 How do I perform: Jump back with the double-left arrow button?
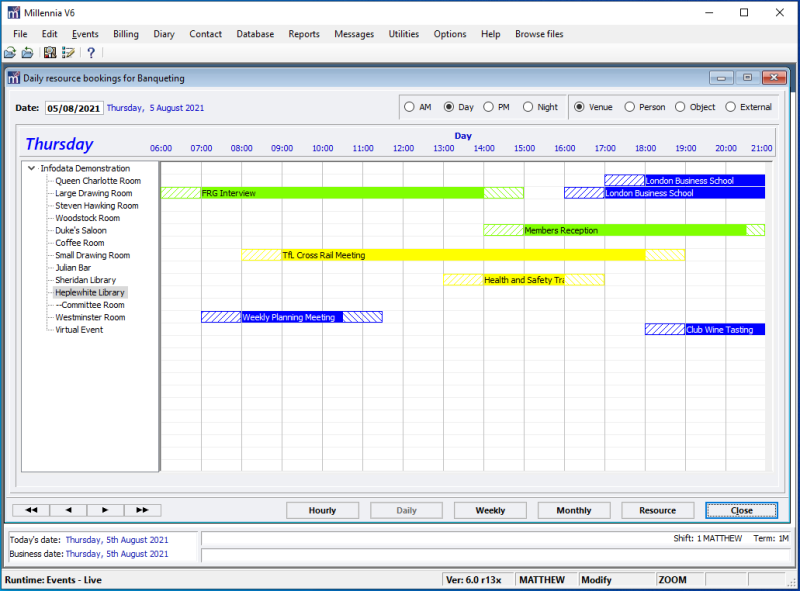click(30, 510)
